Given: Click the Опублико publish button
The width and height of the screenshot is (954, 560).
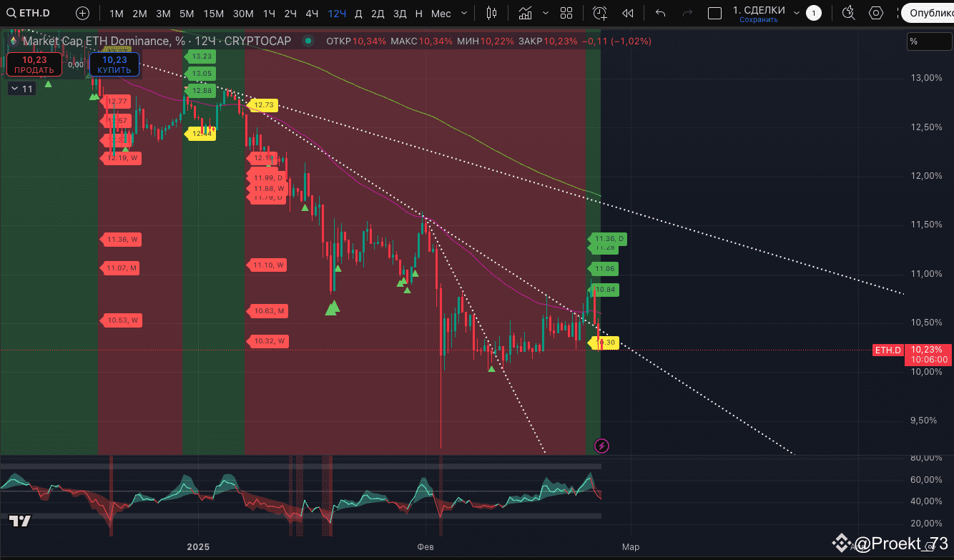Looking at the screenshot, I should [928, 13].
